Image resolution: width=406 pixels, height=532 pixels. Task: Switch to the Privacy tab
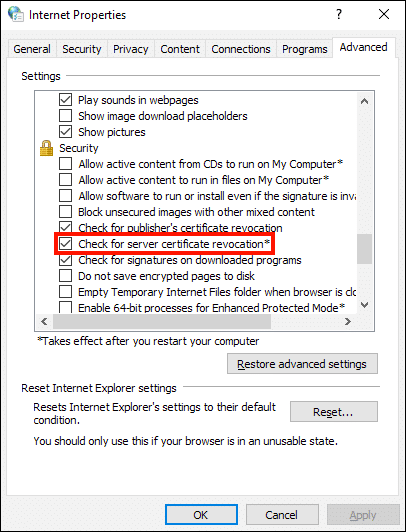click(x=131, y=49)
